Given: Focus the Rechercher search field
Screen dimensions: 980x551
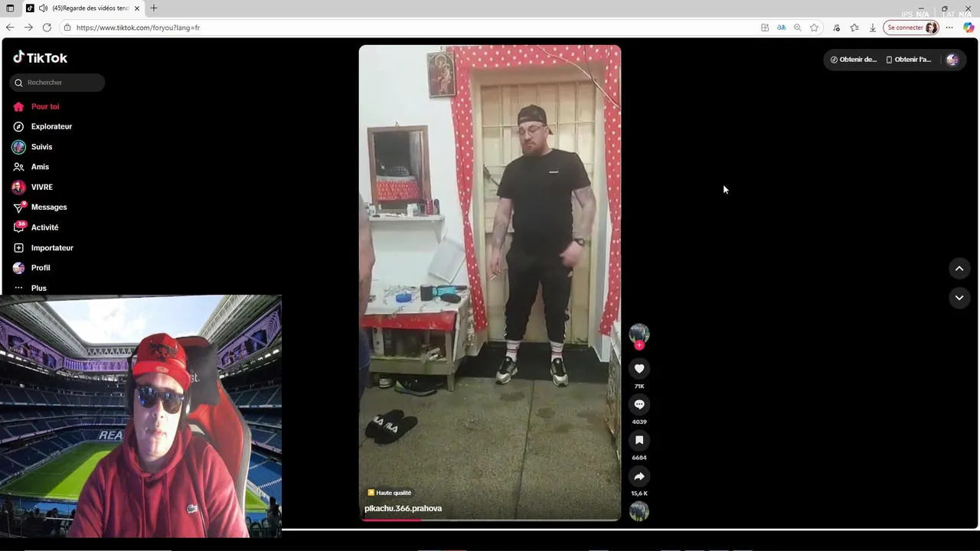Looking at the screenshot, I should pos(57,83).
